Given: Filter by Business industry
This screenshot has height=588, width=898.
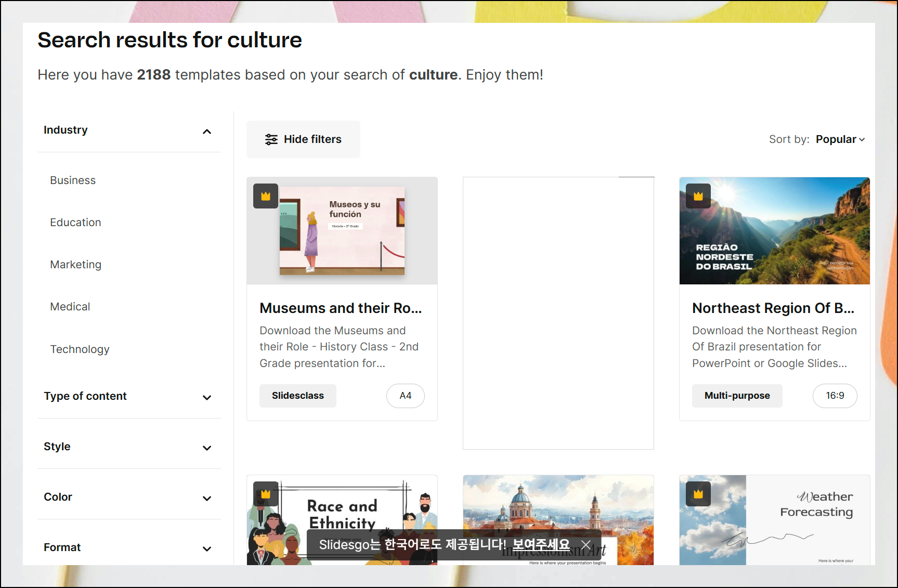Looking at the screenshot, I should click(x=73, y=180).
